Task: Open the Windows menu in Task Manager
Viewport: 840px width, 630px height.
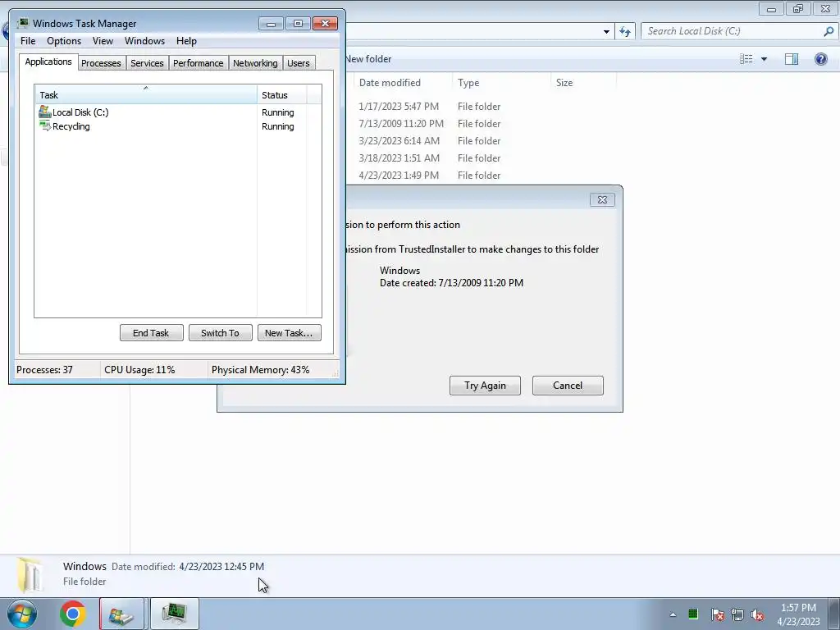Action: coord(144,41)
